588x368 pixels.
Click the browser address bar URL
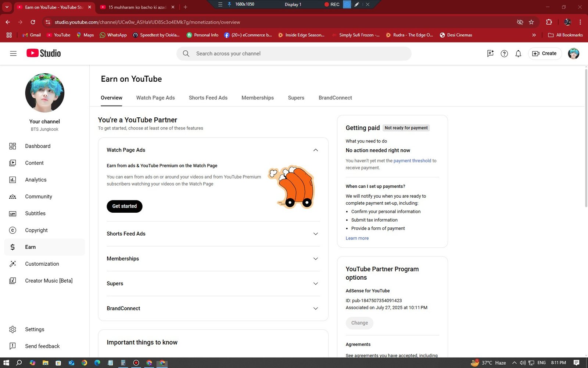(x=147, y=22)
